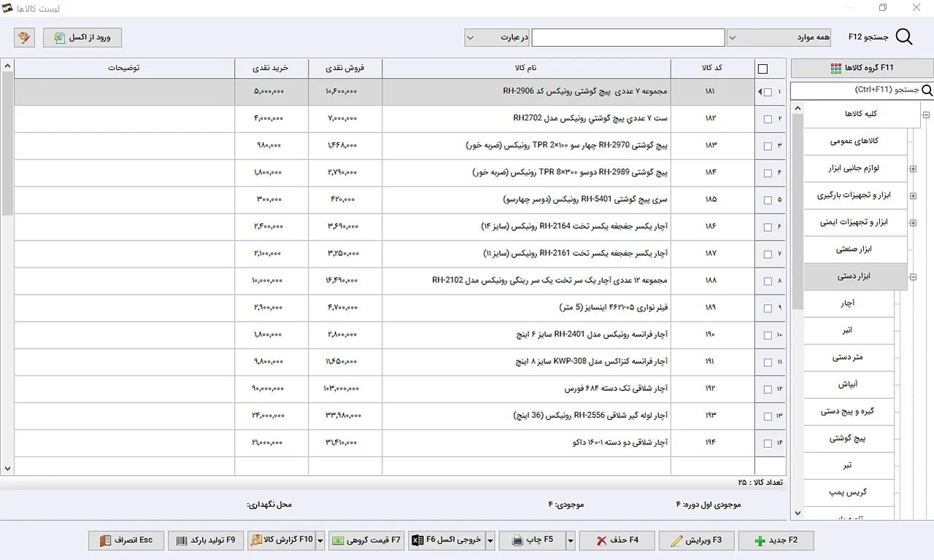Sort by the فروش نقدی column header
The height and width of the screenshot is (560, 934).
pyautogui.click(x=345, y=69)
